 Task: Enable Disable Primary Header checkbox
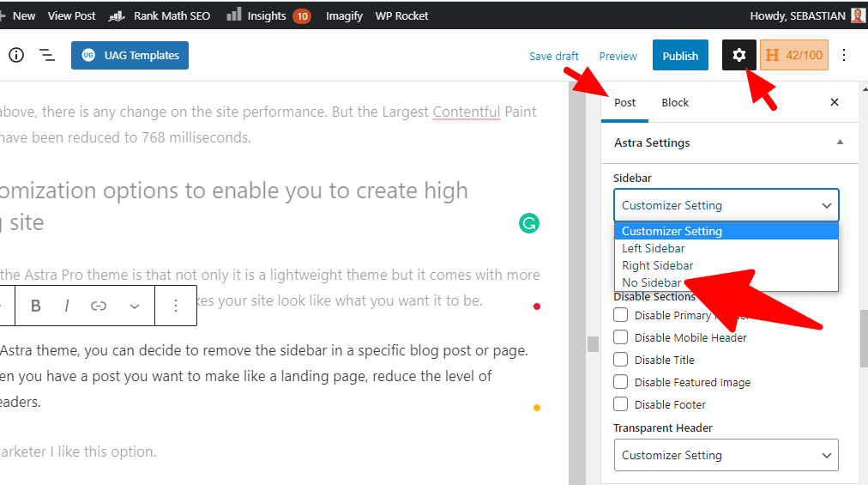(x=621, y=315)
